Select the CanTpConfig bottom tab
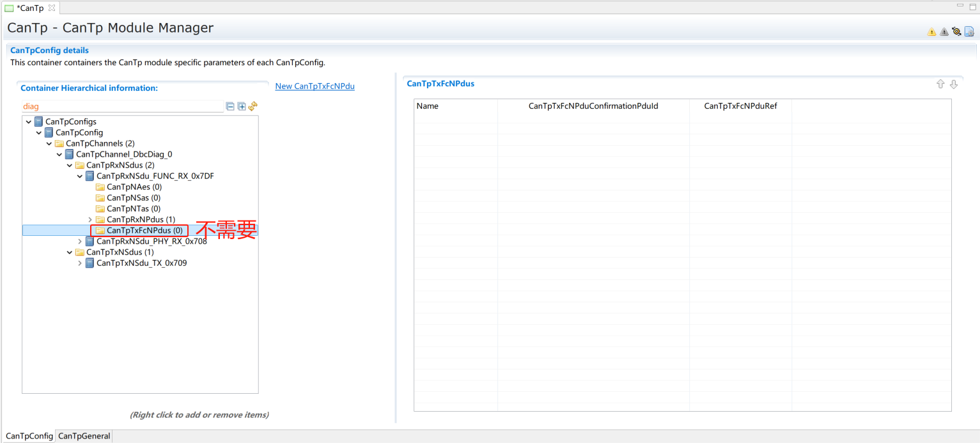980x443 pixels. [x=29, y=436]
